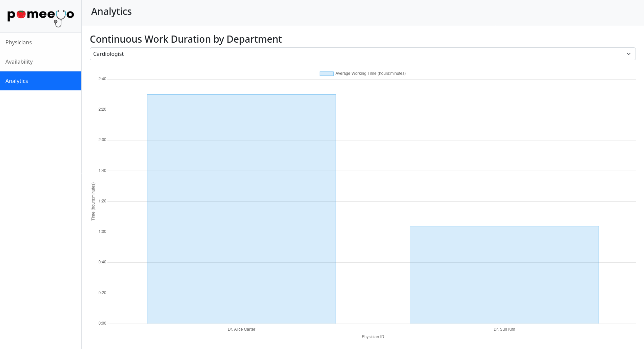Image resolution: width=644 pixels, height=349 pixels.
Task: Select the Analytics sidebar item
Action: (x=41, y=81)
